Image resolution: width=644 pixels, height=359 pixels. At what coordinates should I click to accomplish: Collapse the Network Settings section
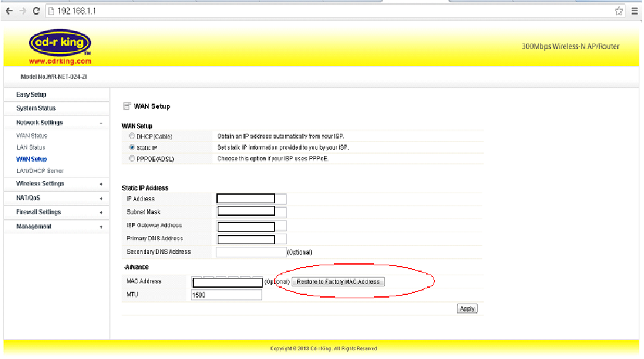[101, 123]
